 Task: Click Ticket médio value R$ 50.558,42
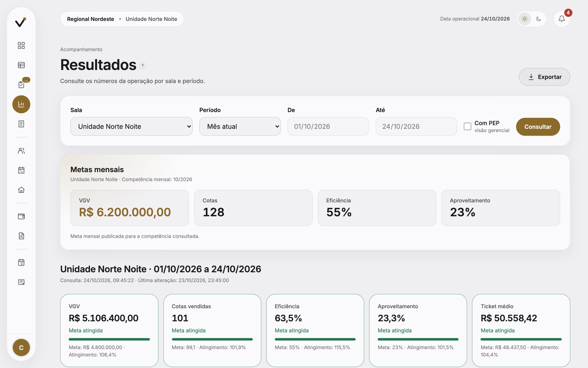[509, 318]
